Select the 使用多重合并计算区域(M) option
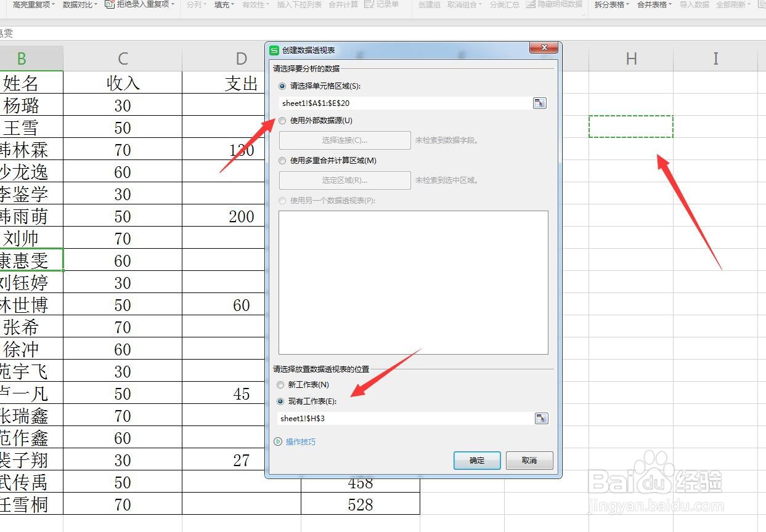 tap(283, 161)
